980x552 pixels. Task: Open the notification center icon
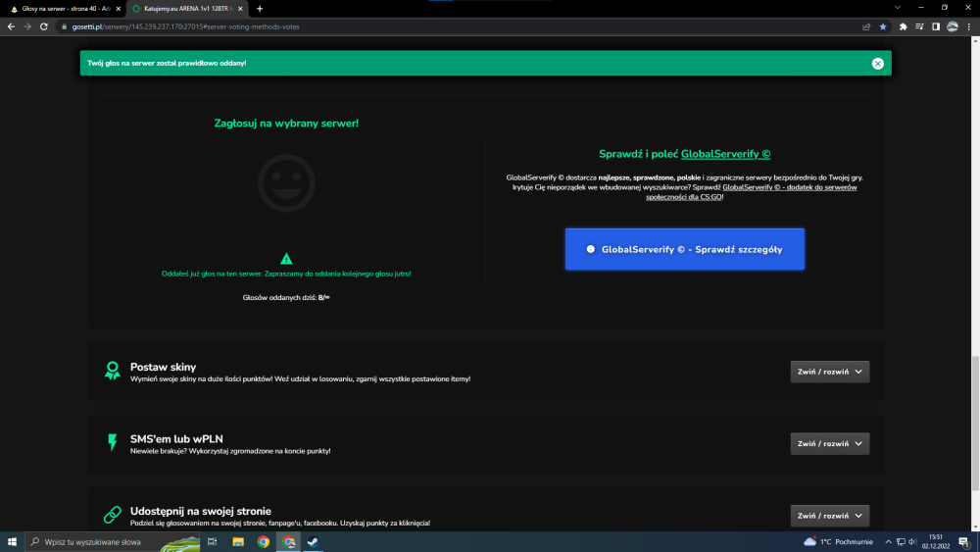point(964,542)
